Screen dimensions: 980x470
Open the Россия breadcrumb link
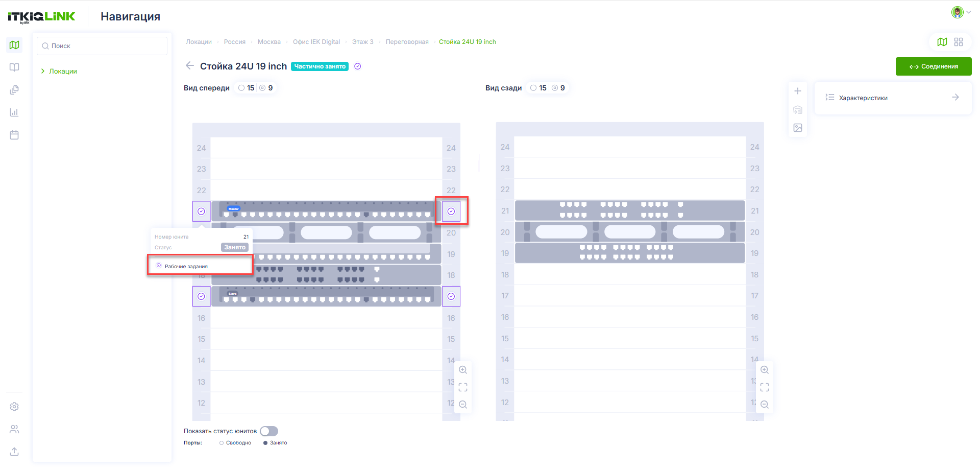pos(234,42)
